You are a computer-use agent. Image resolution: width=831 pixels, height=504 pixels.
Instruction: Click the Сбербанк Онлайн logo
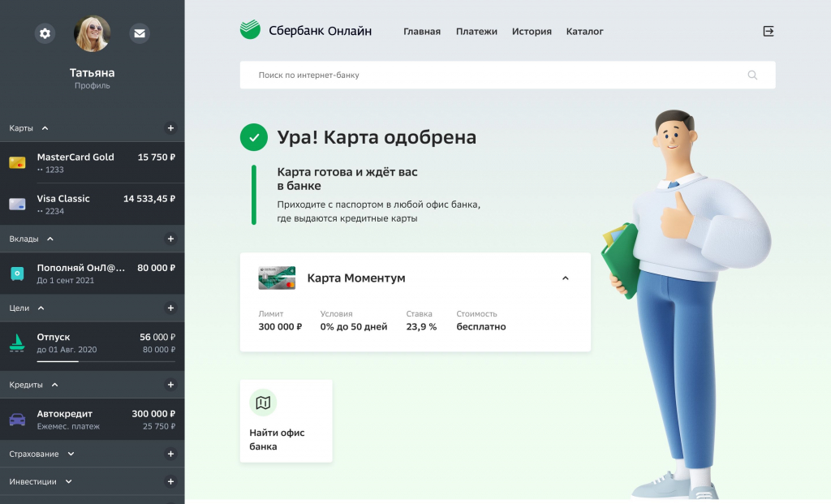306,30
